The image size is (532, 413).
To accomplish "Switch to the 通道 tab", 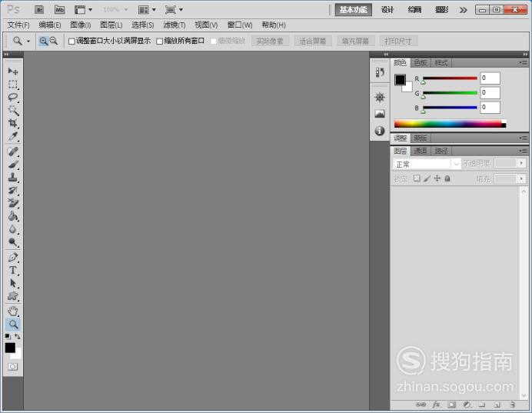I will tap(421, 151).
